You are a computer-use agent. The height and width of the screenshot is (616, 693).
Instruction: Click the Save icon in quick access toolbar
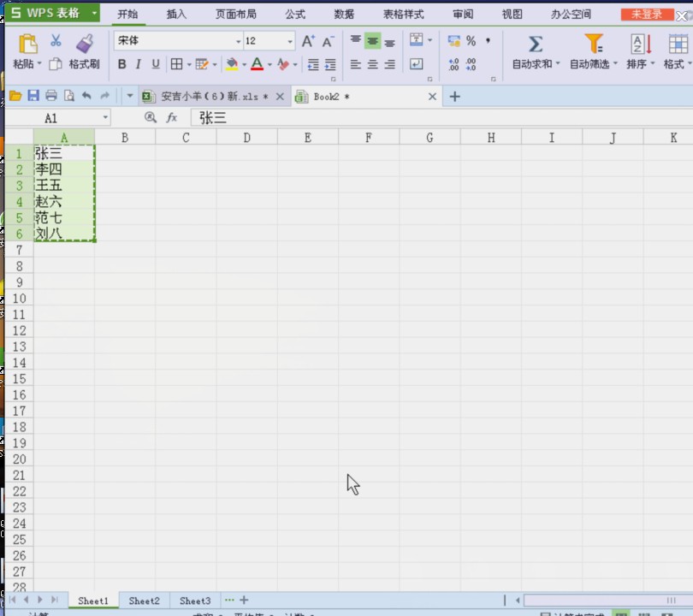33,97
